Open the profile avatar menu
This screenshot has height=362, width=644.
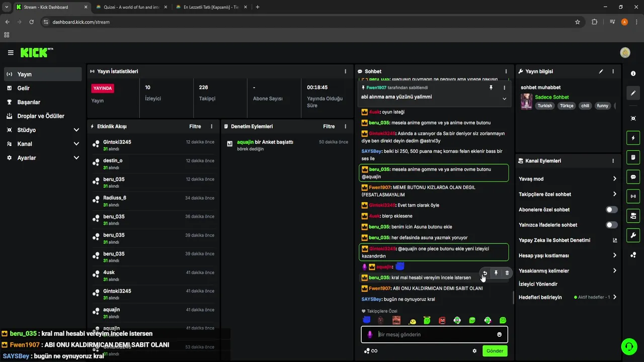click(x=625, y=53)
